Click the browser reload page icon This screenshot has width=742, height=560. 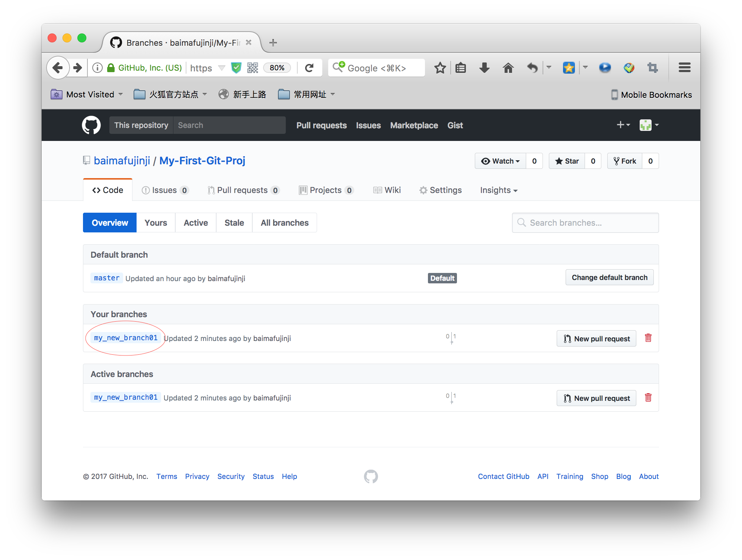(x=309, y=68)
